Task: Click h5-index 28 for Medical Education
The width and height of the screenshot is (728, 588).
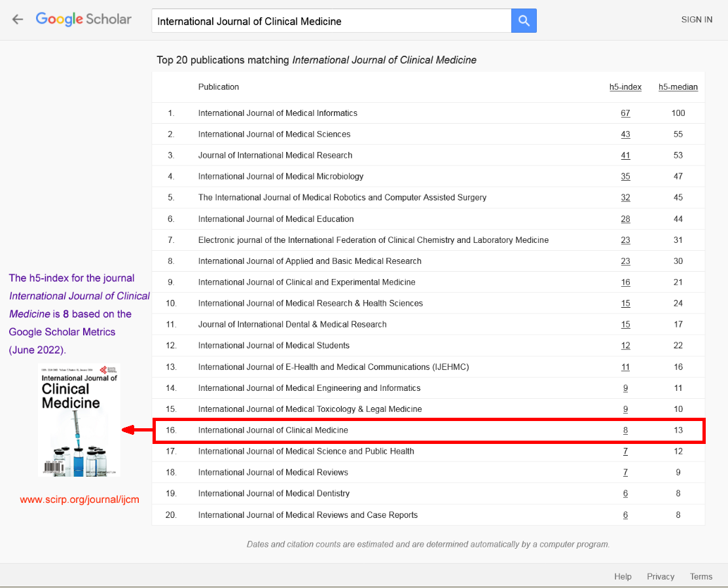Action: 625,219
